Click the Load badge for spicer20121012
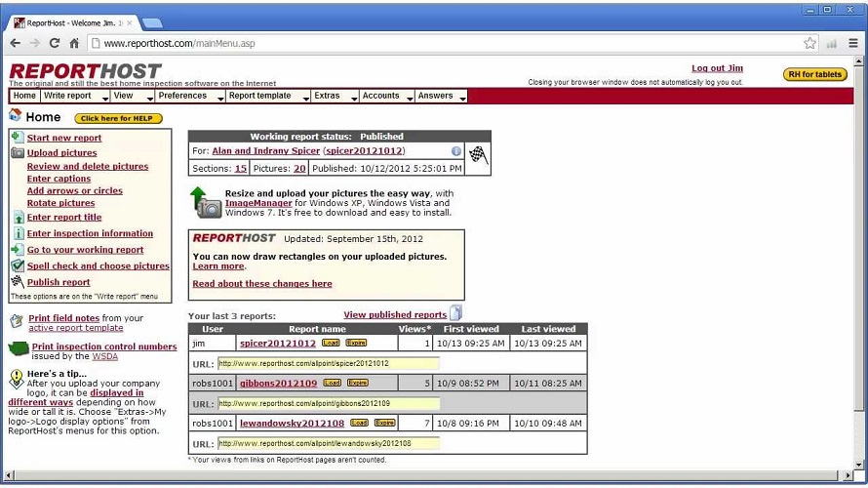 tap(331, 343)
